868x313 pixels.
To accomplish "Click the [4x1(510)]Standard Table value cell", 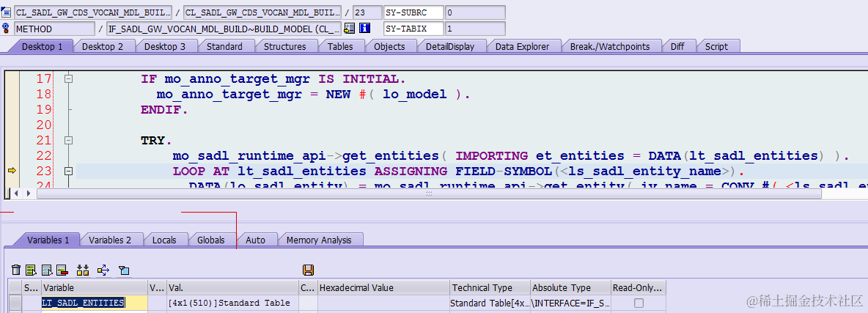I will coord(232,303).
